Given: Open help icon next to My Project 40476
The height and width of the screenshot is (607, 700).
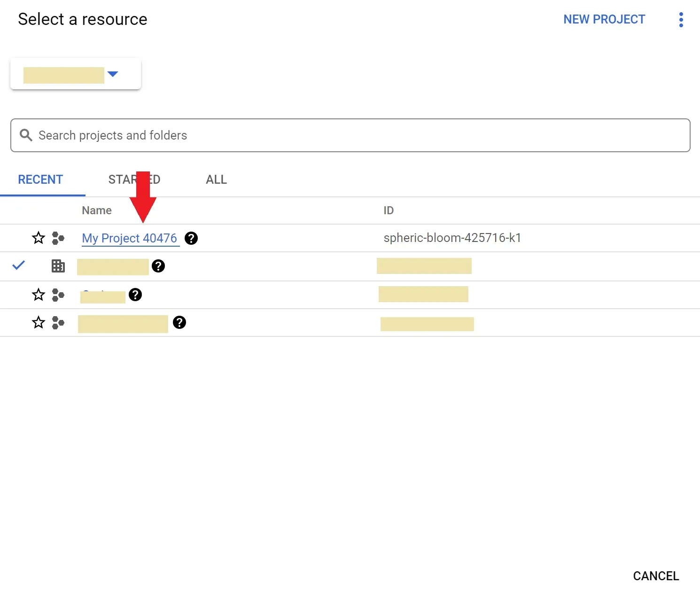Looking at the screenshot, I should click(x=191, y=238).
